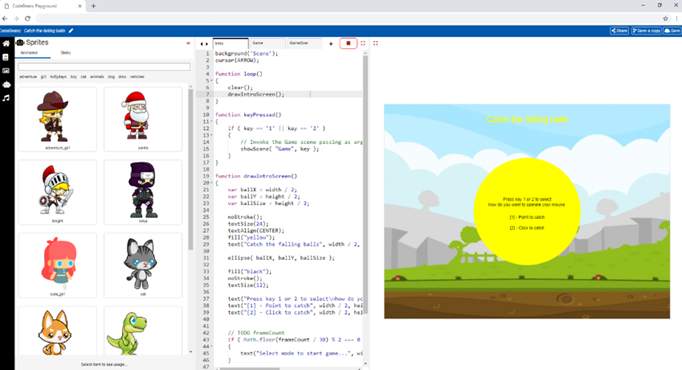Select the ninja sprite thumbnail

point(143,192)
